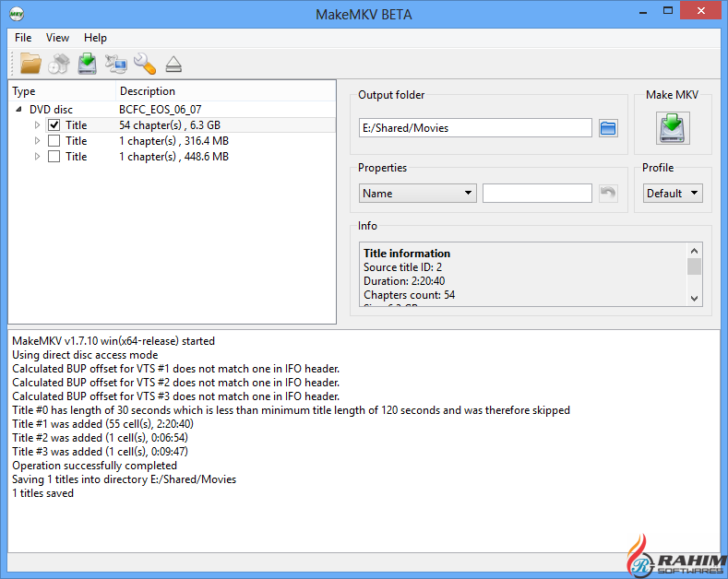Click the open disc toolbar icon
The height and width of the screenshot is (579, 728).
pos(59,64)
